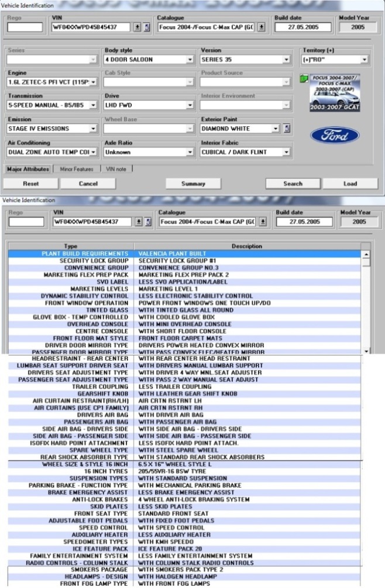The image size is (385, 588).
Task: Click the Ford oval logo
Action: pos(330,135)
